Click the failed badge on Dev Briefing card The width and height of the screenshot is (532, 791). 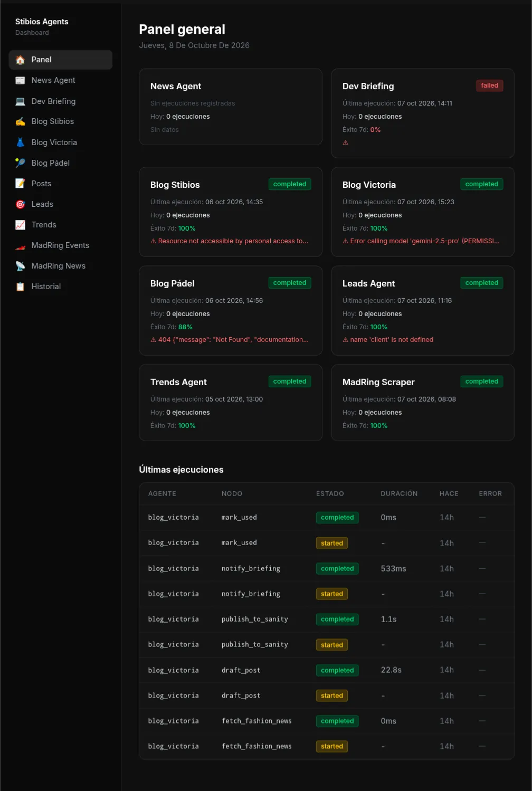pyautogui.click(x=490, y=85)
